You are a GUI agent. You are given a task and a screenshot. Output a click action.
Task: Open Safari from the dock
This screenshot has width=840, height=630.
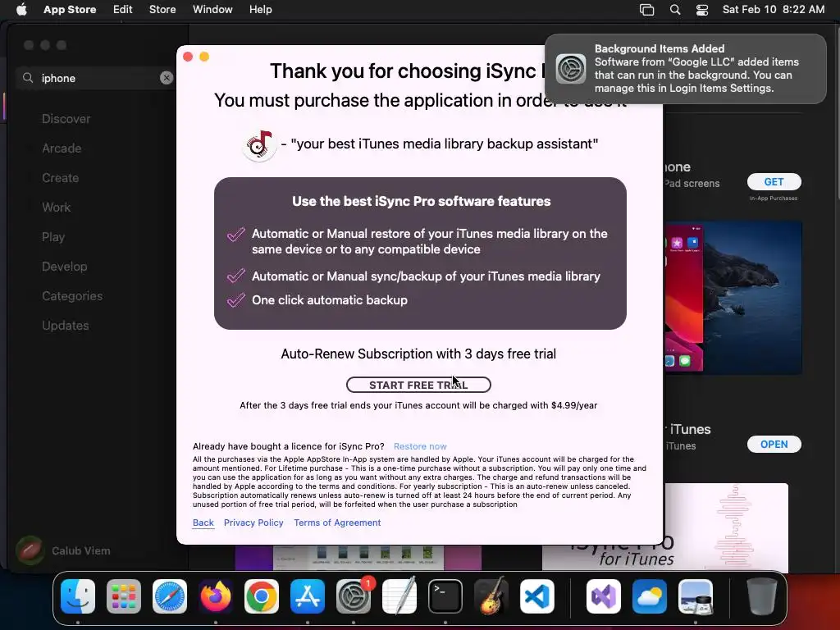point(170,596)
